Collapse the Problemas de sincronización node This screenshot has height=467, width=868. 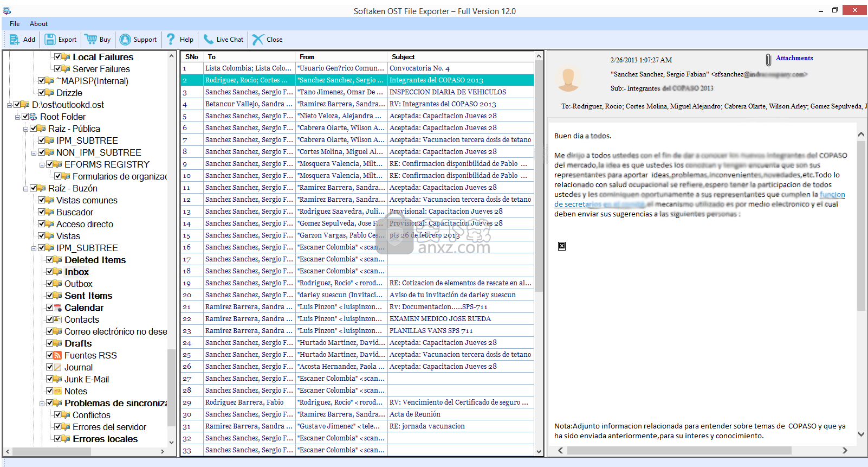pos(42,403)
